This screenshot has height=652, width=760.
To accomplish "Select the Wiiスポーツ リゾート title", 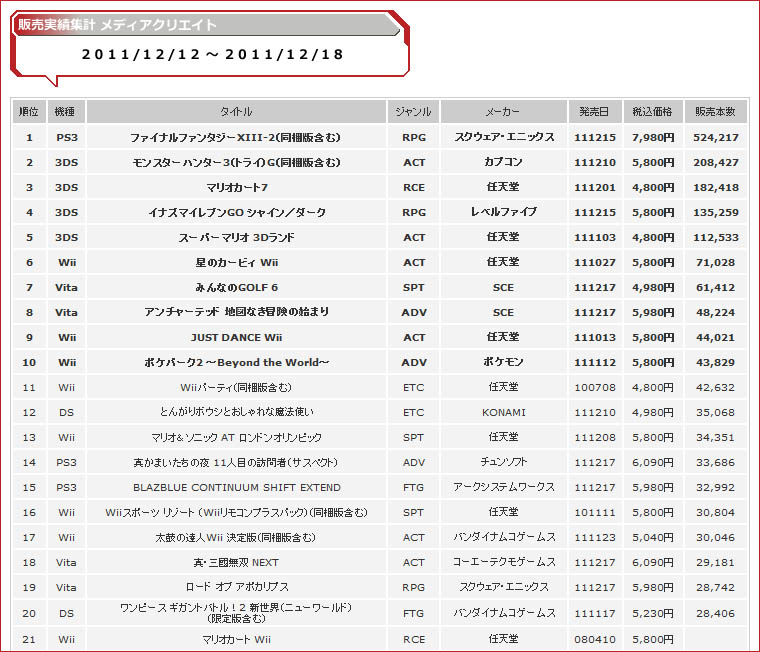I will [x=237, y=512].
